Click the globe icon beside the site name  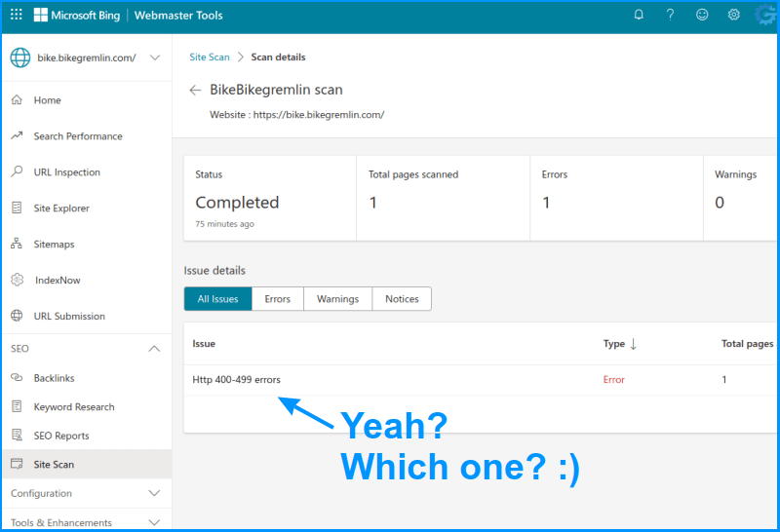(x=20, y=57)
